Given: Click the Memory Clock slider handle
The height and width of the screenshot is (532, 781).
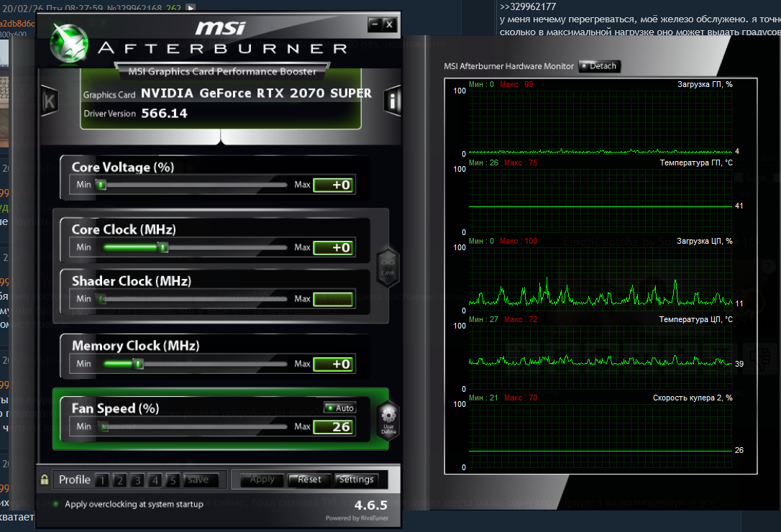Looking at the screenshot, I should point(139,364).
